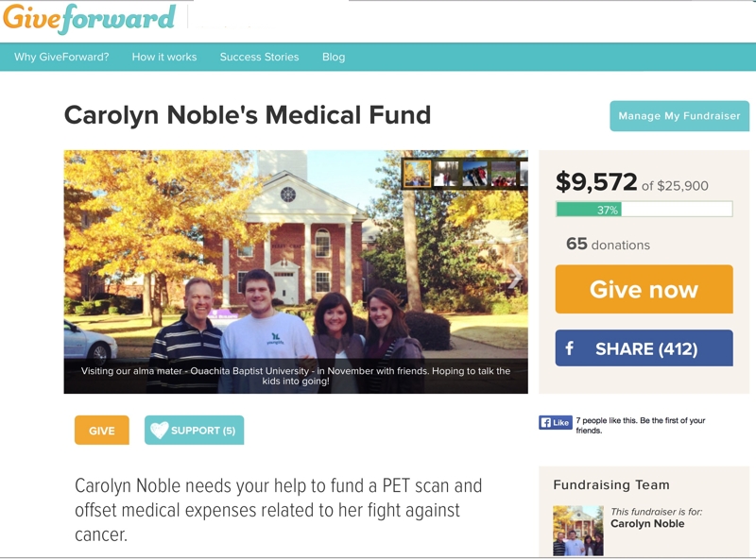
Task: Open How it works page
Action: (x=164, y=57)
